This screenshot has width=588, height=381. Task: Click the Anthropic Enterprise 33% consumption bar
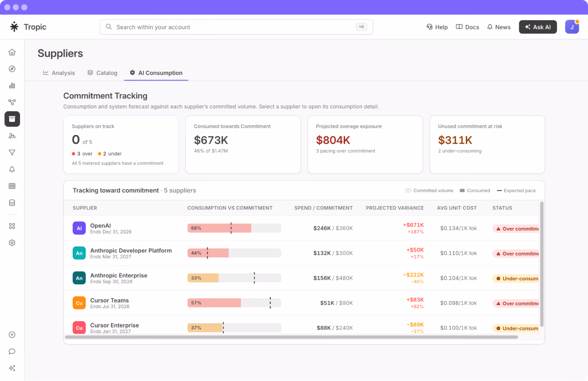[x=234, y=278]
